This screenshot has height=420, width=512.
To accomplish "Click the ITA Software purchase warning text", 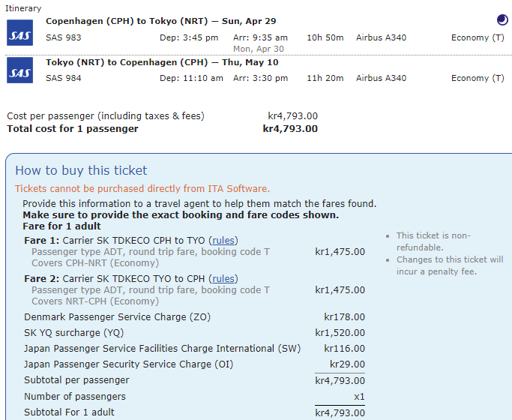I will tap(142, 189).
